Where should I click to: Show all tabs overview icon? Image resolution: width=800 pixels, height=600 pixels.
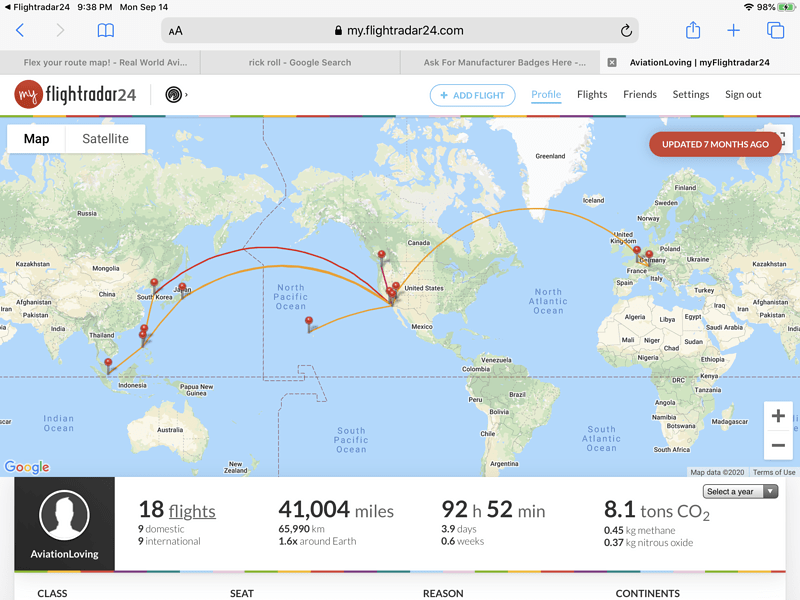tap(776, 31)
